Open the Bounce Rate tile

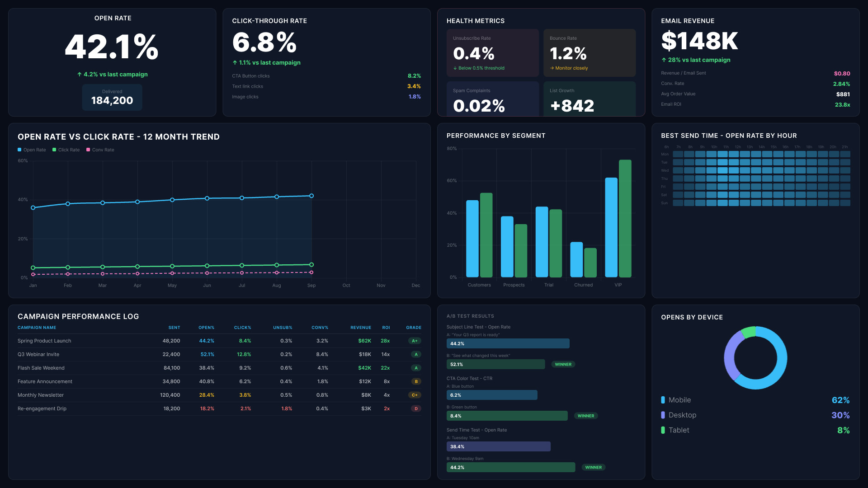pos(590,53)
